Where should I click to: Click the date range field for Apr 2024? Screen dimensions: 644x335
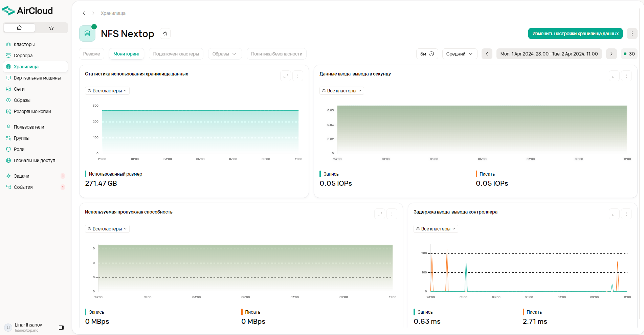coord(549,54)
